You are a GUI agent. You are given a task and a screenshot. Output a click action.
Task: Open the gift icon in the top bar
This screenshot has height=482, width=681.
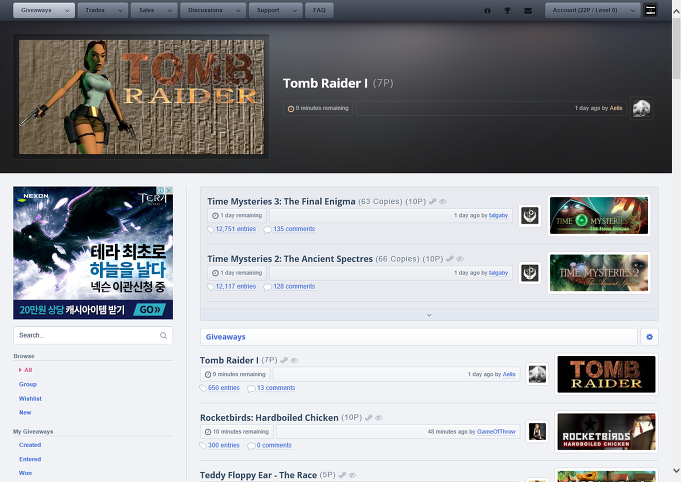click(x=487, y=10)
